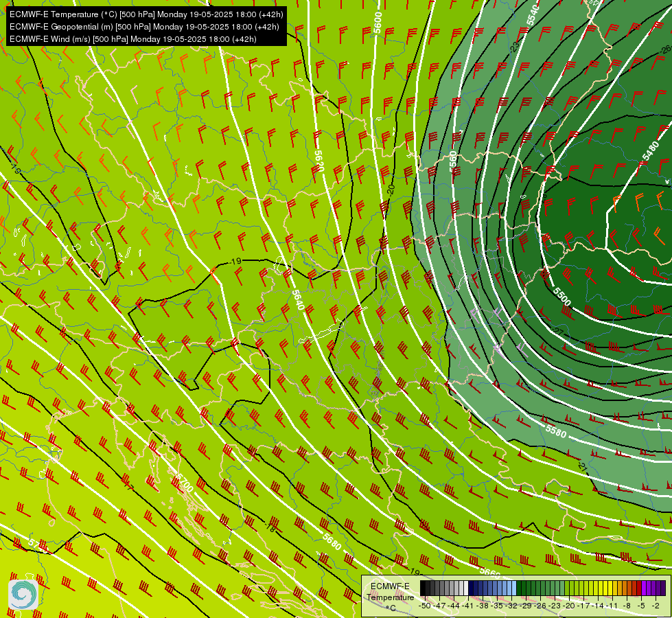The image size is (672, 618).
Task: Click the -41 value in the legend
Action: tap(469, 606)
